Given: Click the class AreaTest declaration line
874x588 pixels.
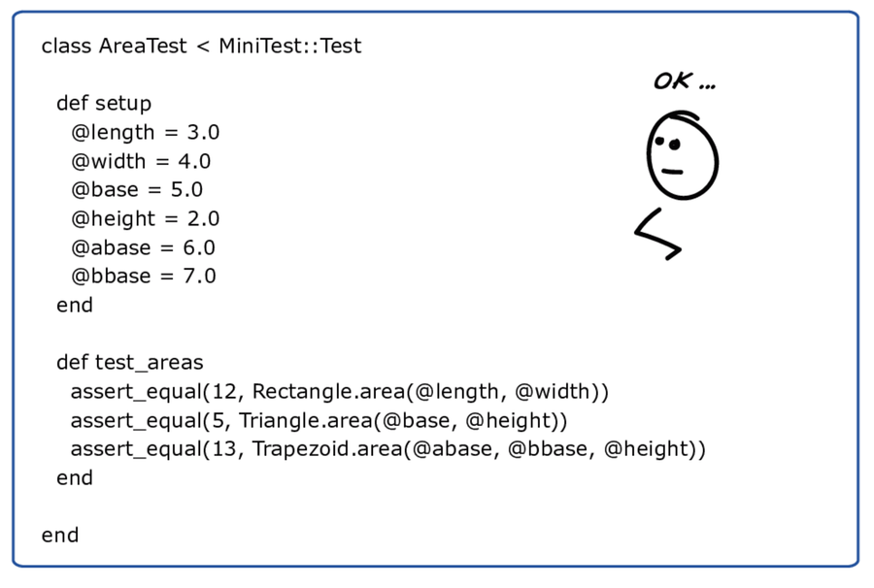Looking at the screenshot, I should 201,46.
